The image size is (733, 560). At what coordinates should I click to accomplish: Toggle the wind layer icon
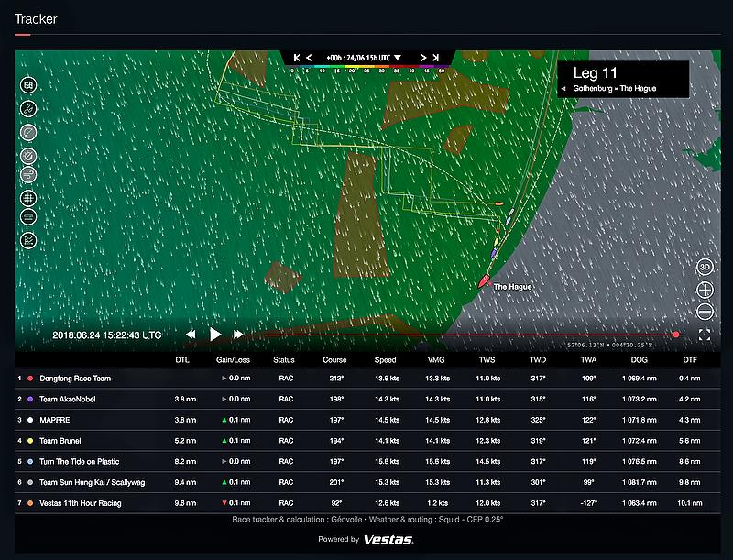pyautogui.click(x=28, y=175)
